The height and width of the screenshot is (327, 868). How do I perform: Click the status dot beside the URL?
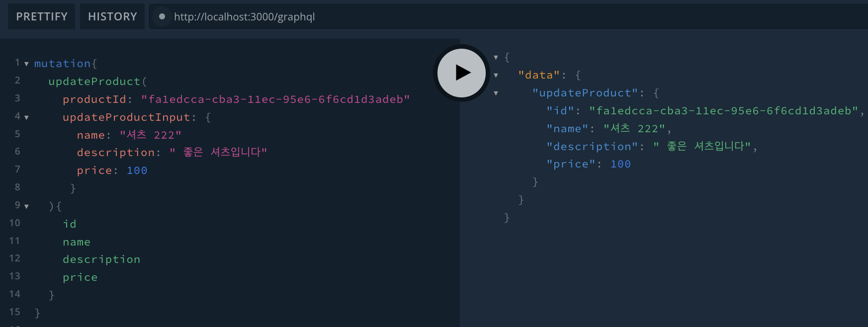click(162, 17)
